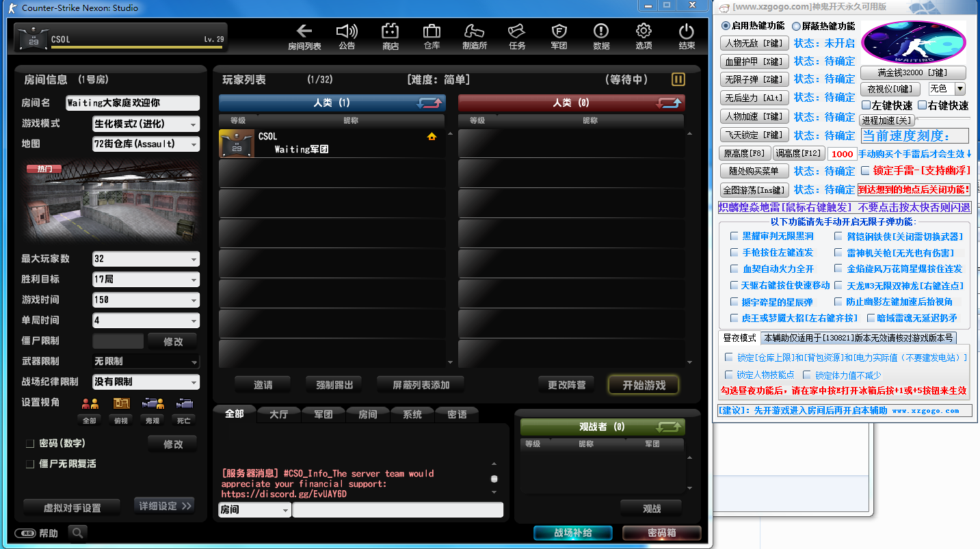Tick the 僵尸无限复活 checkbox

[30, 464]
